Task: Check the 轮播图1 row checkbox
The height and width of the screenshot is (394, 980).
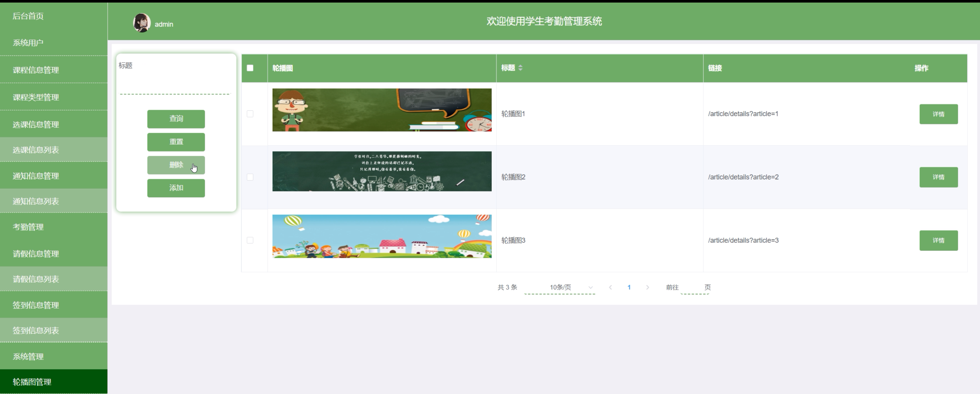Action: pyautogui.click(x=250, y=114)
